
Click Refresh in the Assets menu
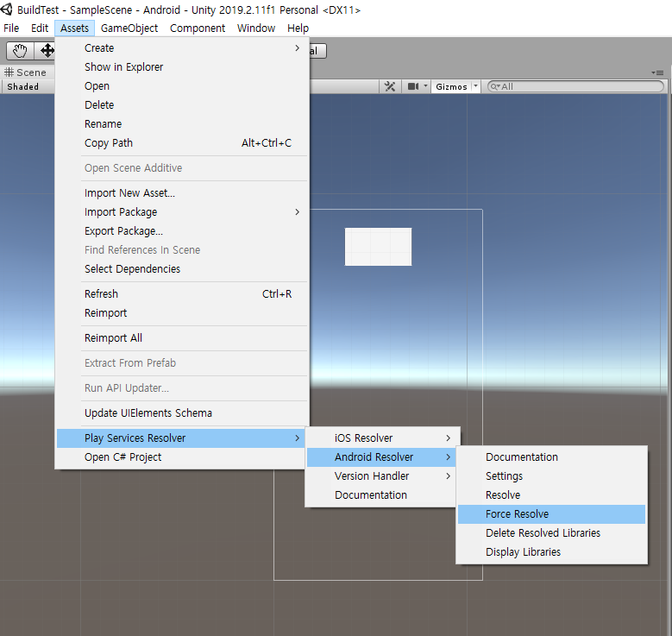[x=182, y=293]
